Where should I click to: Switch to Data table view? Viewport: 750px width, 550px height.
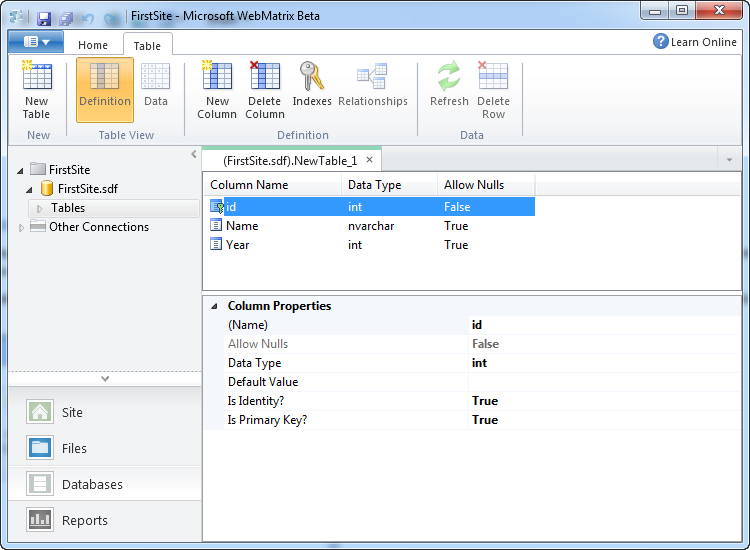[x=156, y=89]
